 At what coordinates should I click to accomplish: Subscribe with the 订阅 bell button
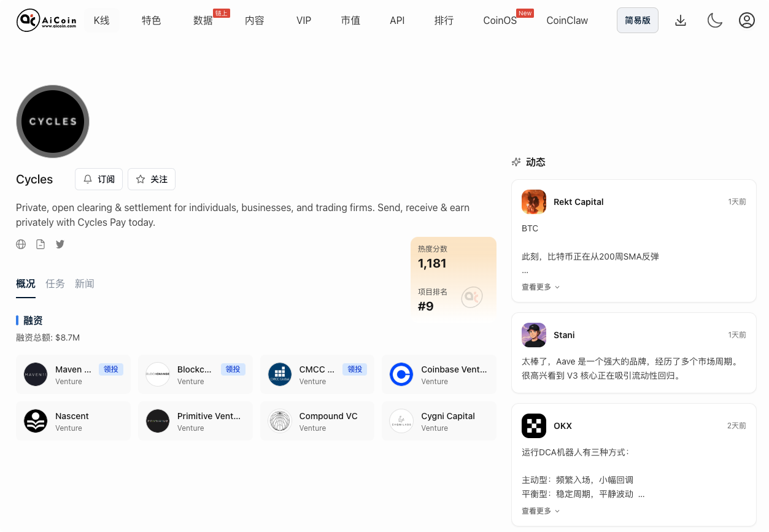pyautogui.click(x=99, y=179)
